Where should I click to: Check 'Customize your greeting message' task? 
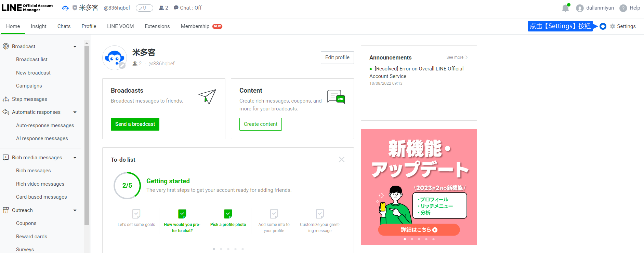(x=320, y=214)
